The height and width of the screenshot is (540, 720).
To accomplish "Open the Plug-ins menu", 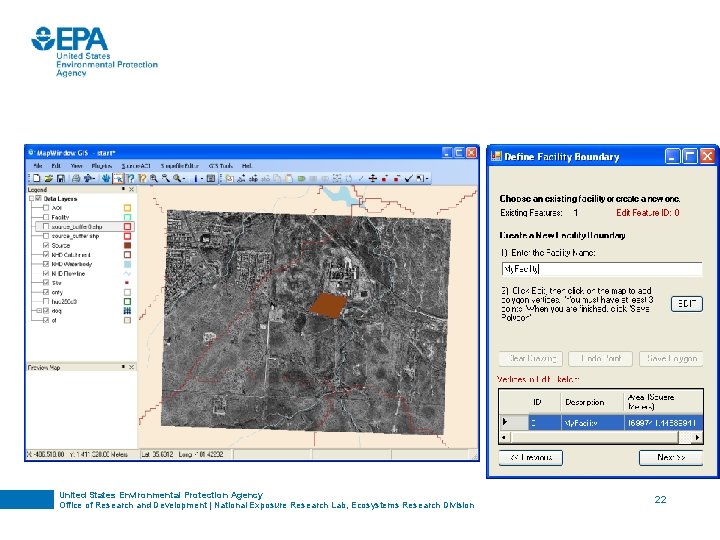I will [101, 165].
